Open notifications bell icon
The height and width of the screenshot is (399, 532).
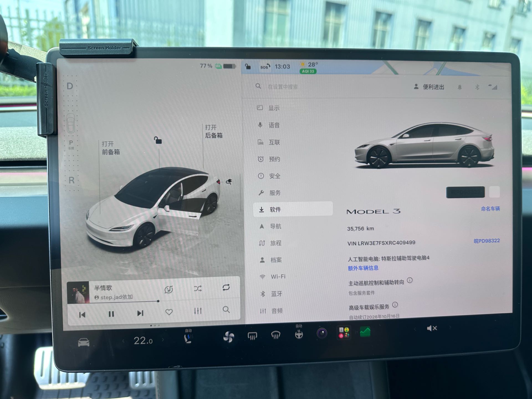(x=460, y=88)
